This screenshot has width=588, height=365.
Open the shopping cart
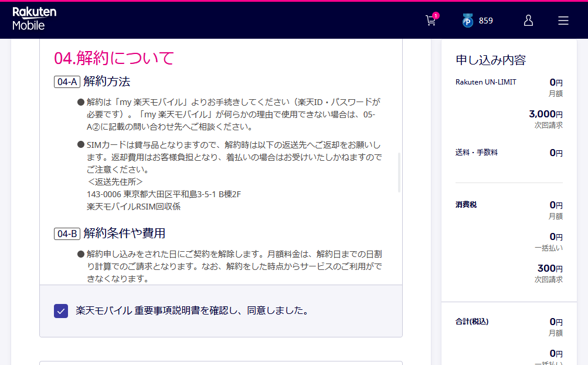coord(430,21)
